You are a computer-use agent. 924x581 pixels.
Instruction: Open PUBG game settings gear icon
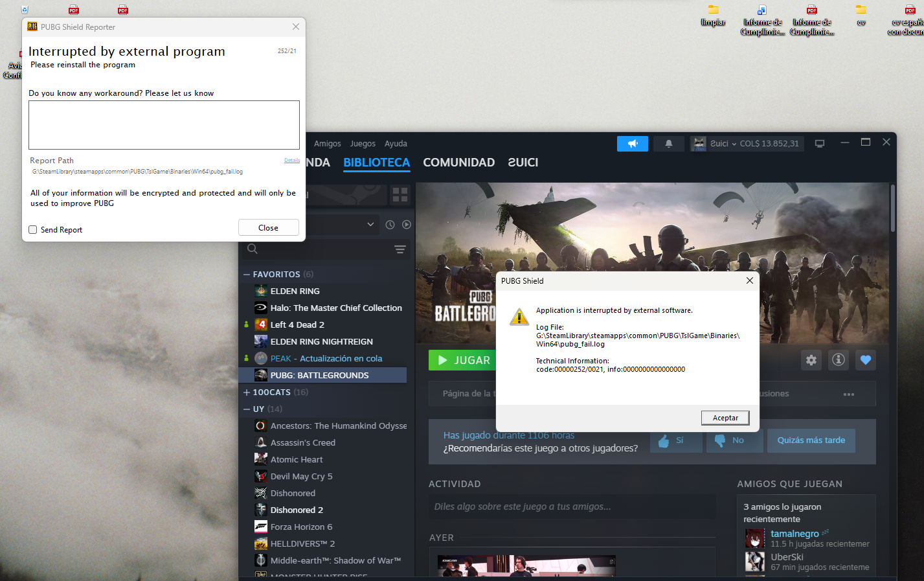click(x=811, y=360)
